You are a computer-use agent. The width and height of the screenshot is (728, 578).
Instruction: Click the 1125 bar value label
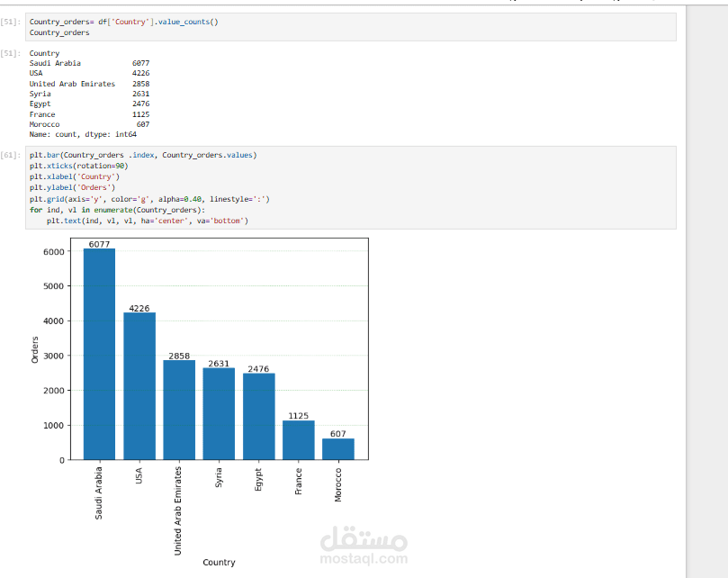pyautogui.click(x=299, y=416)
